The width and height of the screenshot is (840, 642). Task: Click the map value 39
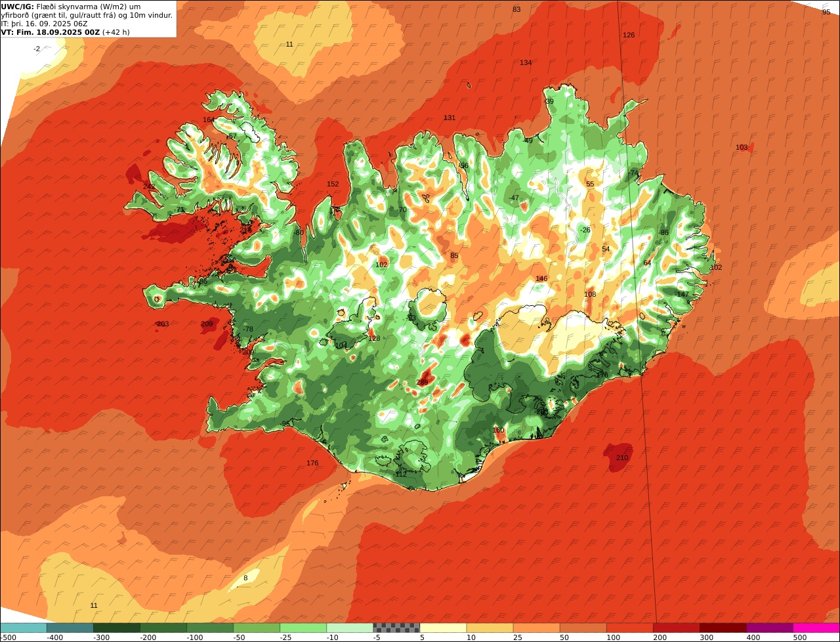550,101
